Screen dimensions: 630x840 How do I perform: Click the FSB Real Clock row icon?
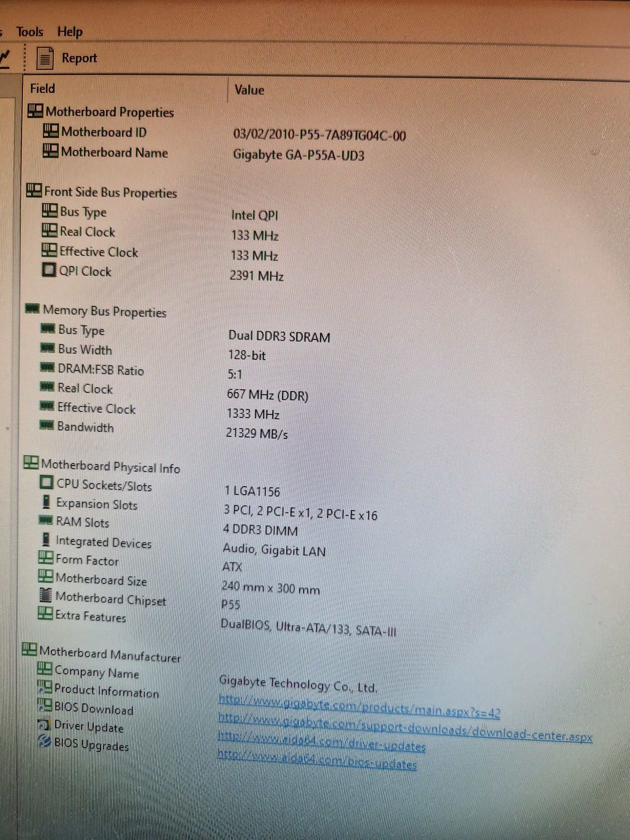(49, 230)
